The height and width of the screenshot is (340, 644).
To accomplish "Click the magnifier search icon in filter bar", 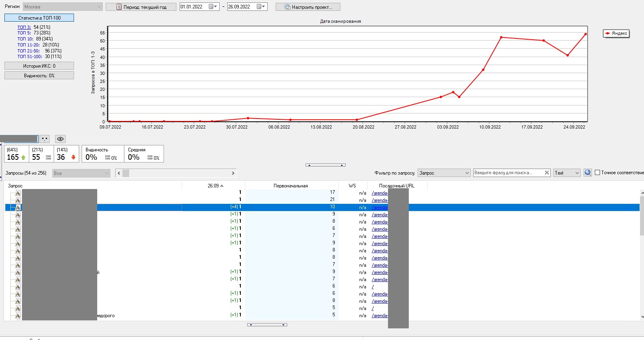I will pyautogui.click(x=588, y=173).
